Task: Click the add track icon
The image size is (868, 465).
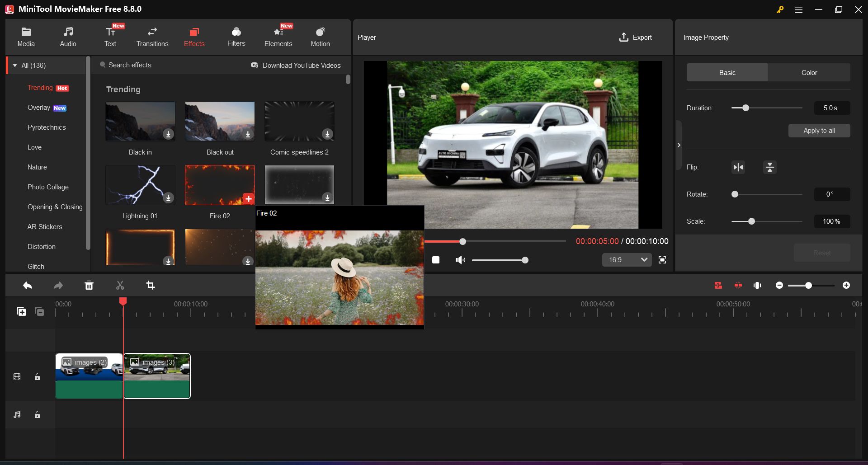Action: tap(21, 311)
